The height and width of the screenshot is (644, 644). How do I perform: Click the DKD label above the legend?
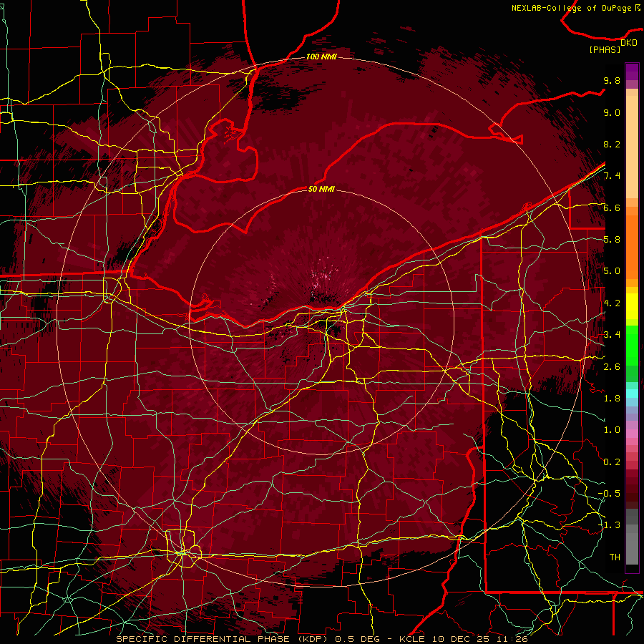click(x=629, y=43)
